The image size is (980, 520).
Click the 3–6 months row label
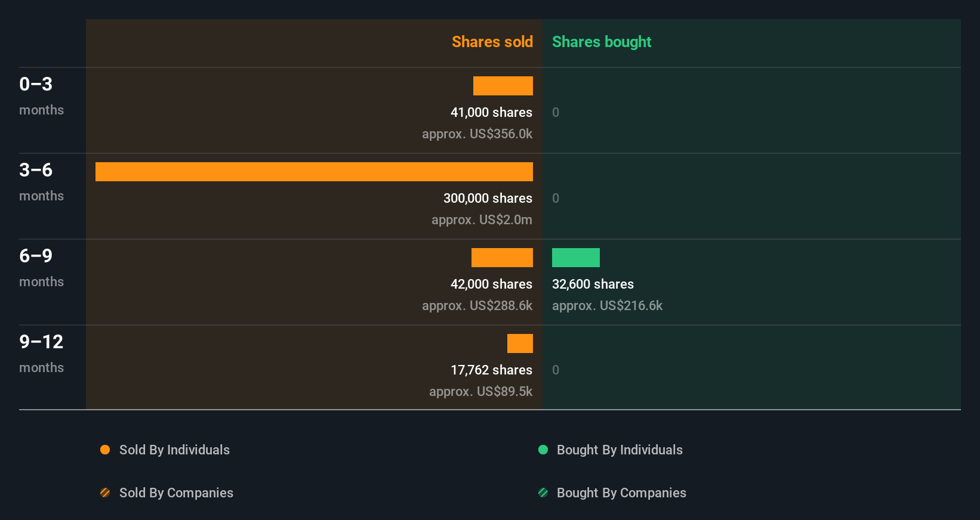[41, 182]
